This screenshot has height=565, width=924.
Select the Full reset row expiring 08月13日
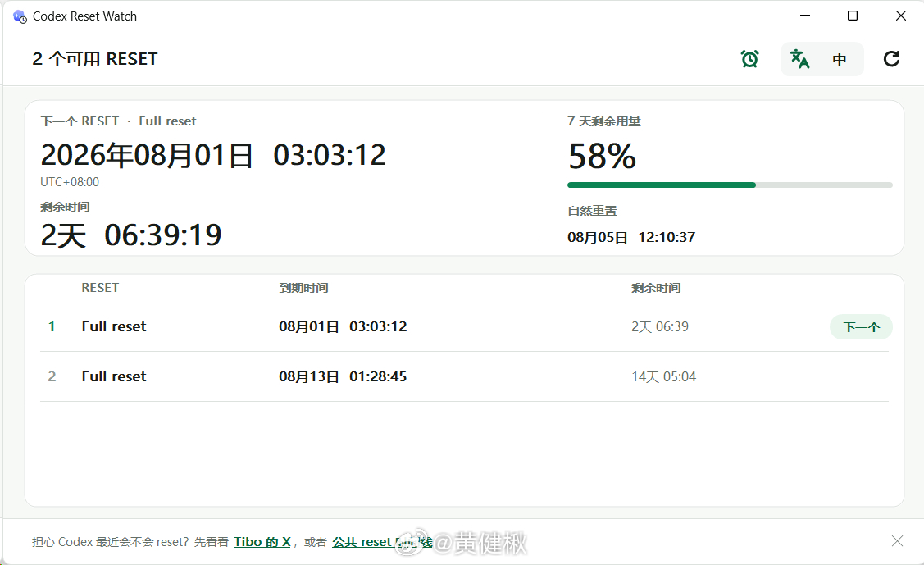464,376
